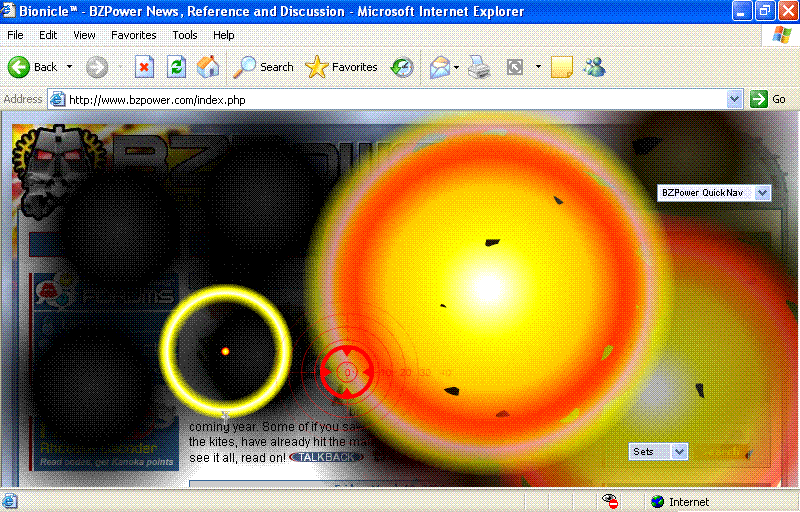Click the Internet zone globe icon
Image resolution: width=800 pixels, height=512 pixels.
pyautogui.click(x=657, y=502)
